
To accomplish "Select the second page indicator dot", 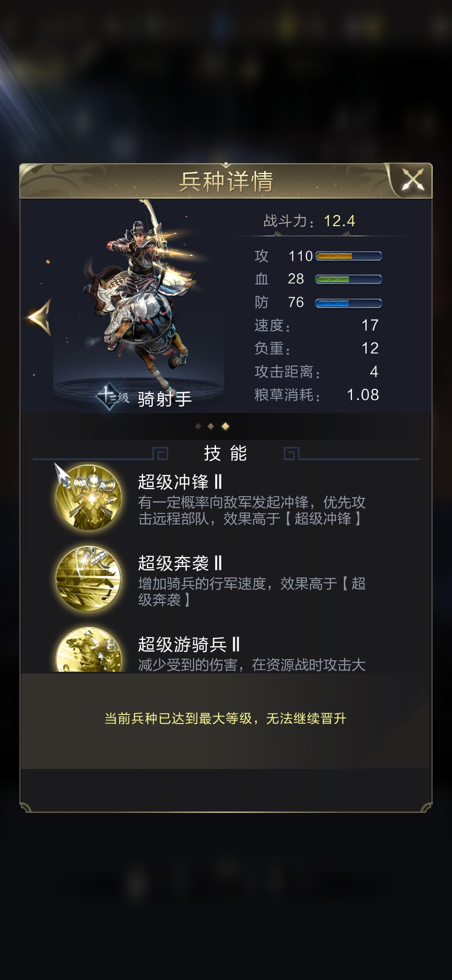I will click(211, 426).
